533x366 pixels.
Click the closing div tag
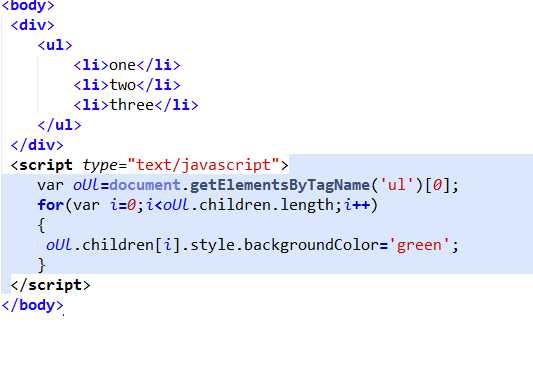pyautogui.click(x=37, y=145)
